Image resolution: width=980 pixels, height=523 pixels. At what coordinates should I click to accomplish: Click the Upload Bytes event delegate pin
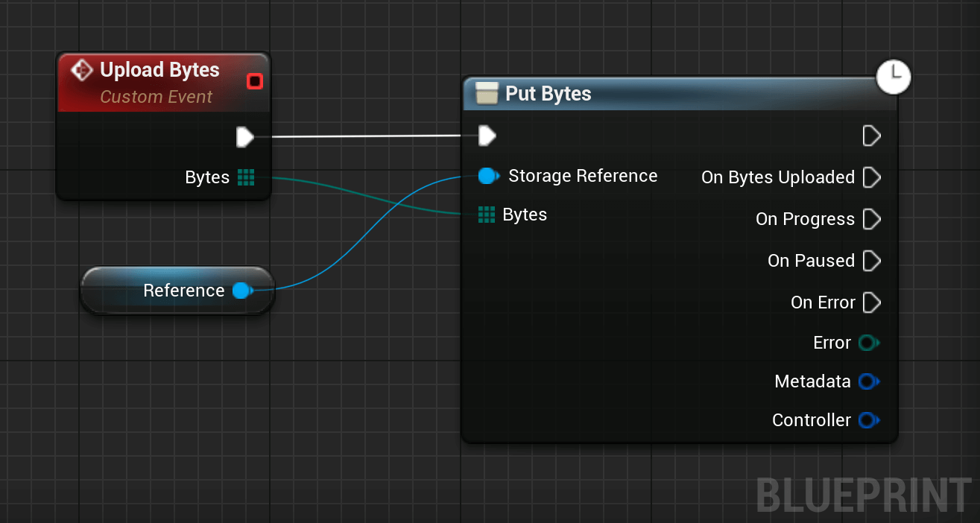point(255,80)
